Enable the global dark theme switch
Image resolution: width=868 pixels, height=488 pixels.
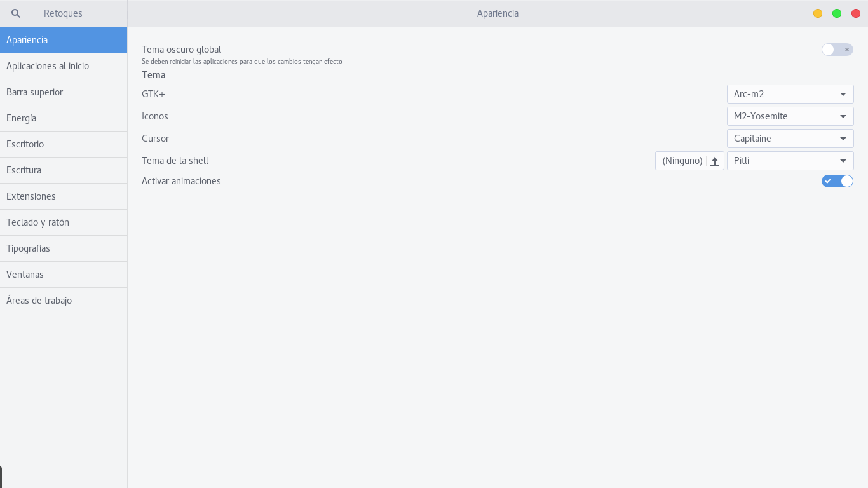pyautogui.click(x=837, y=50)
